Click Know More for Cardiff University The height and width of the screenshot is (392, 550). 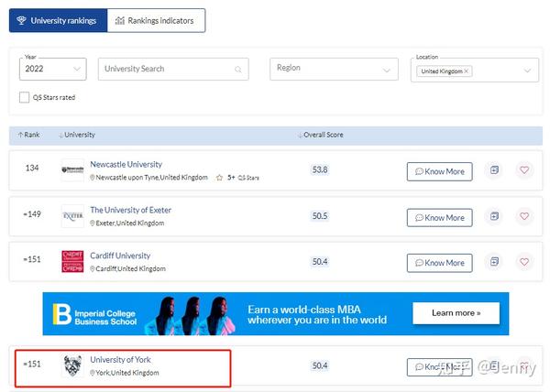[439, 263]
